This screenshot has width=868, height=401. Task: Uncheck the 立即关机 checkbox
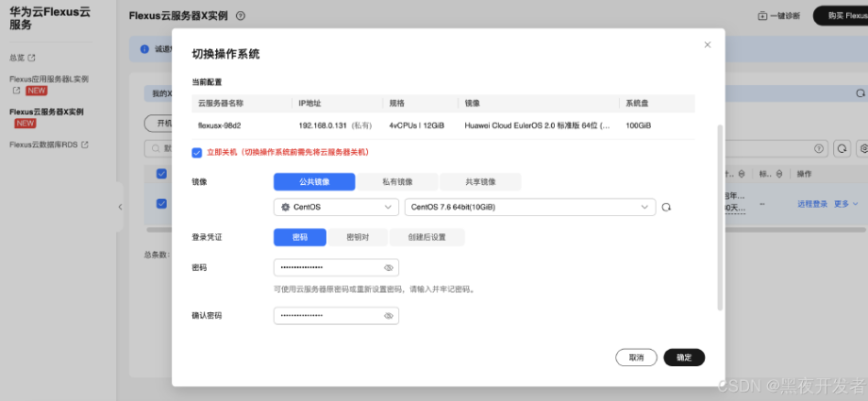196,152
